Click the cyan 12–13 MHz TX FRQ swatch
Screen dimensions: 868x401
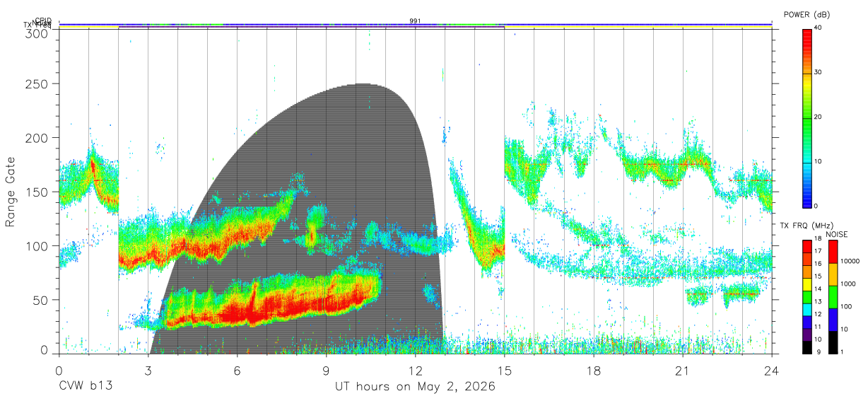point(807,310)
